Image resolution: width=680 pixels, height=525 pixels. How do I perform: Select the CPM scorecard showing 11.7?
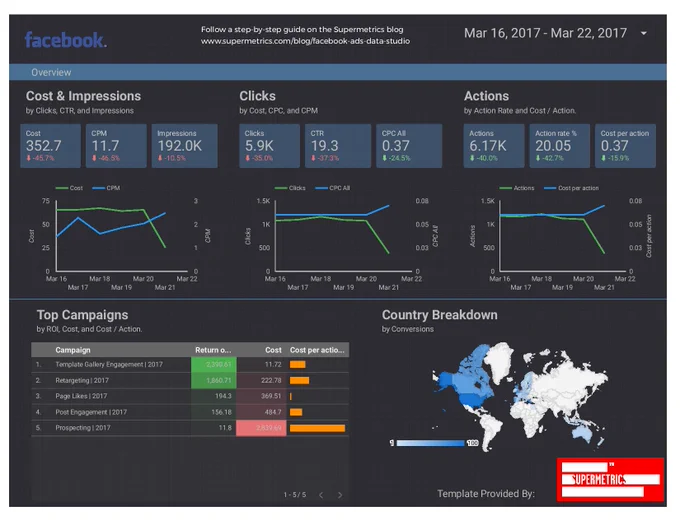pos(116,146)
